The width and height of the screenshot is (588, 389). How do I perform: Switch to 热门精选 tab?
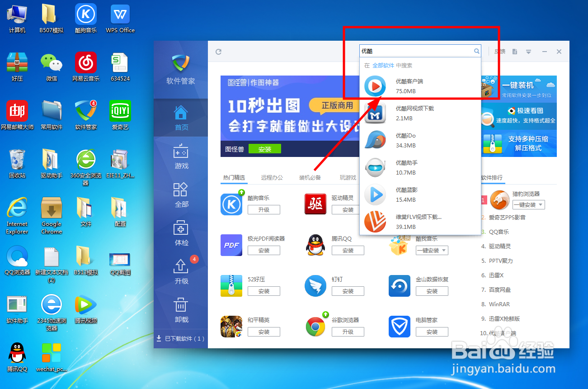(x=234, y=178)
